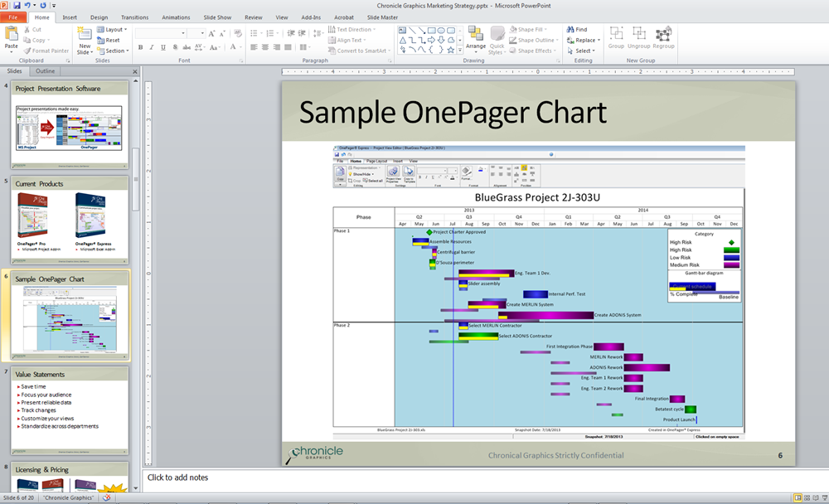829x504 pixels.
Task: Click the Arrange icon in Drawing group
Action: tap(476, 36)
